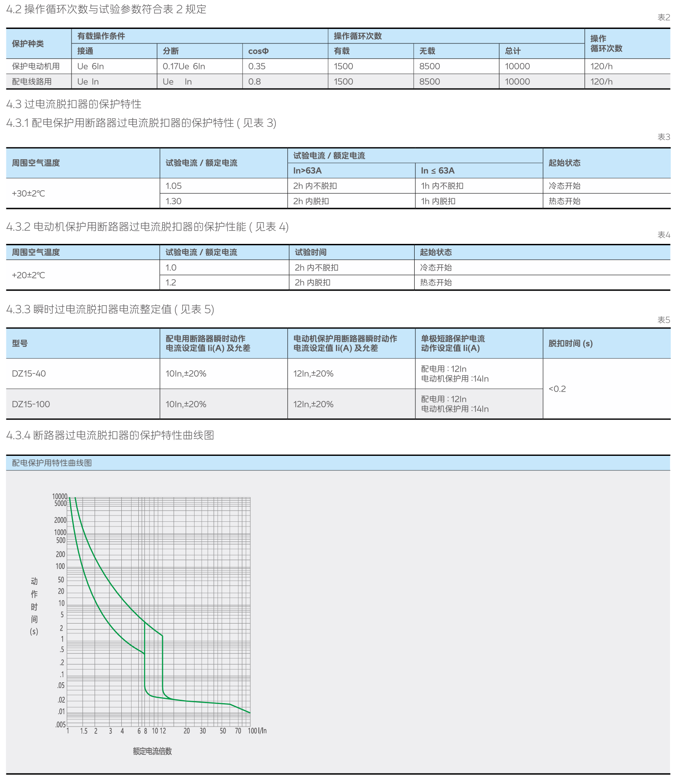The height and width of the screenshot is (784, 673).
Task: Click the +20±2℃ temperature cell
Action: tap(29, 275)
